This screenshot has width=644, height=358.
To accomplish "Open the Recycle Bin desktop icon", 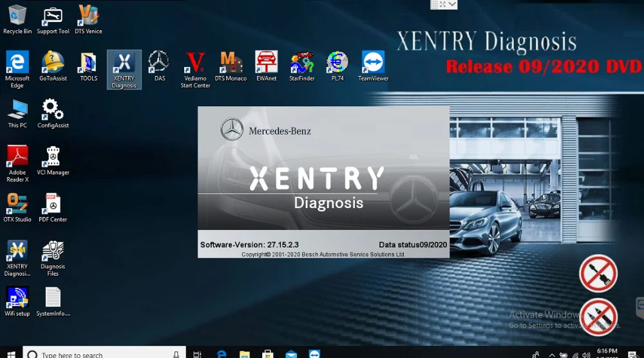I will tap(17, 19).
